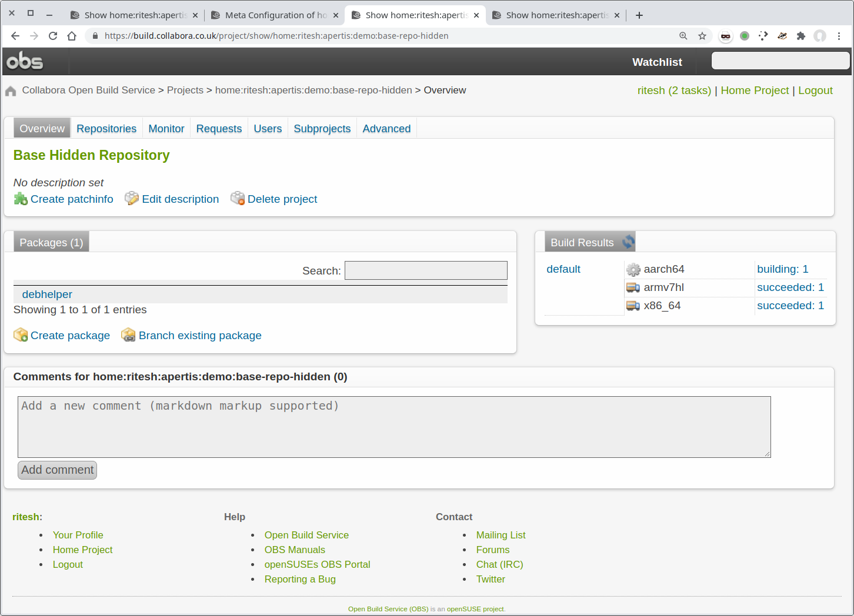854x616 pixels.
Task: Click 'succeeded: 1' for x86_64
Action: click(790, 306)
